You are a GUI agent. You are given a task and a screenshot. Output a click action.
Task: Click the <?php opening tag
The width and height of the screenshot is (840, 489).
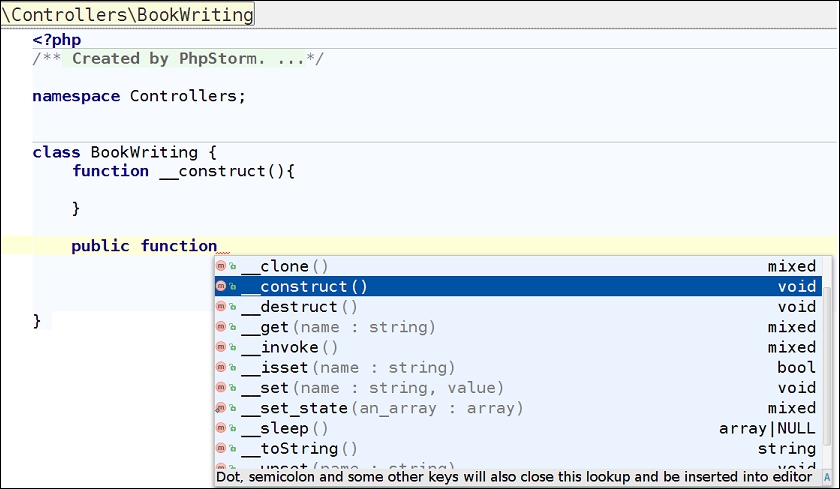[x=56, y=40]
